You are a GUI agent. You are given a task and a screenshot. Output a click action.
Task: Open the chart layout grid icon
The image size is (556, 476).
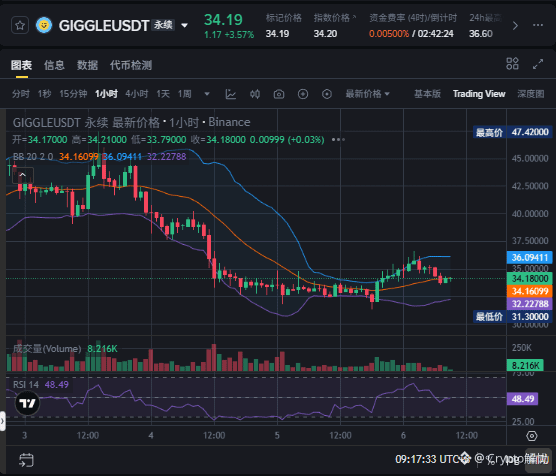[512, 64]
